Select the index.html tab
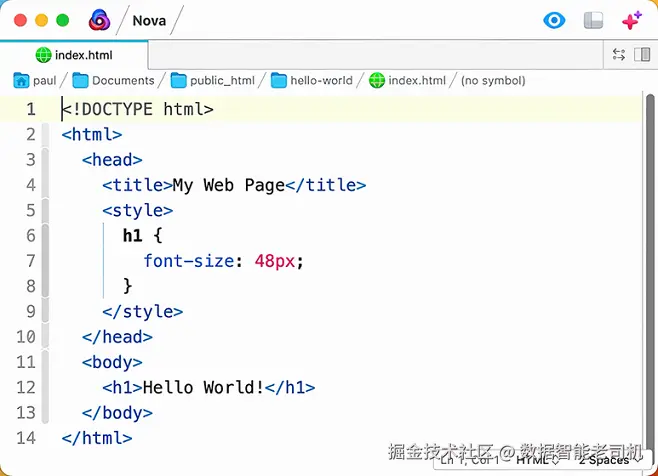 click(74, 55)
